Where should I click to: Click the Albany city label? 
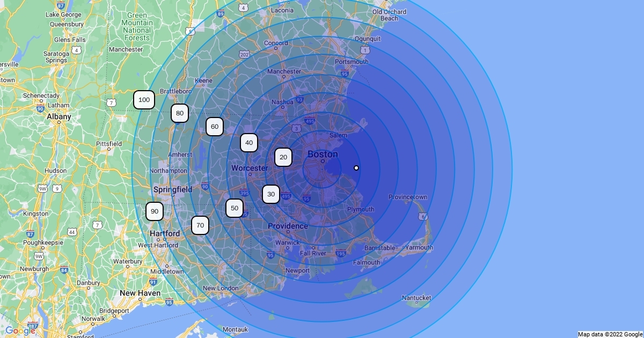(x=59, y=116)
